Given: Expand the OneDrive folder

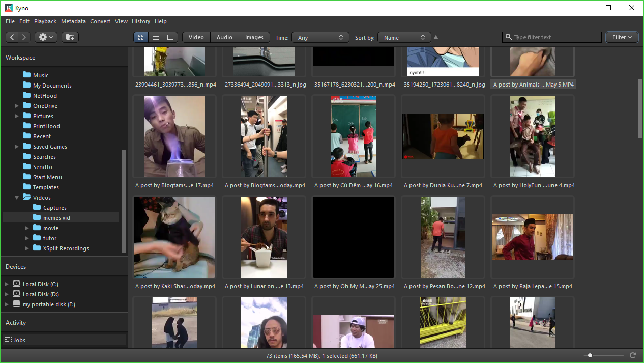Looking at the screenshot, I should click(x=17, y=106).
